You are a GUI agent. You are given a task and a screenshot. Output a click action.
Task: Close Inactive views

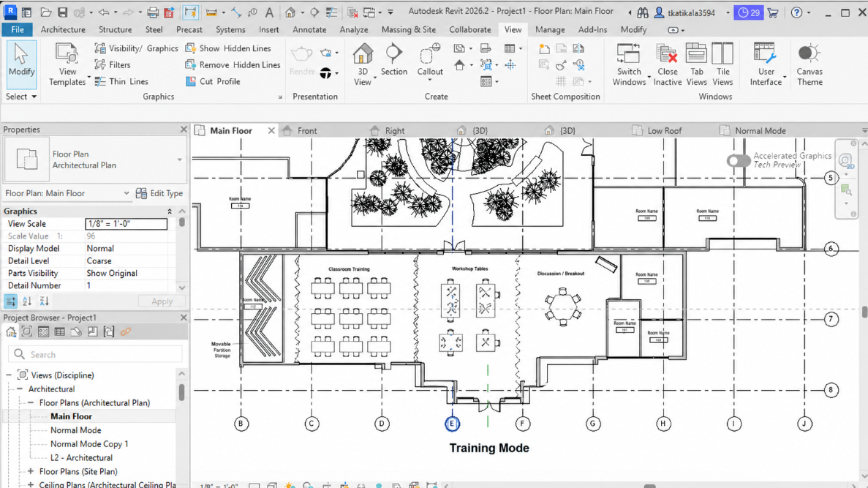(x=667, y=65)
